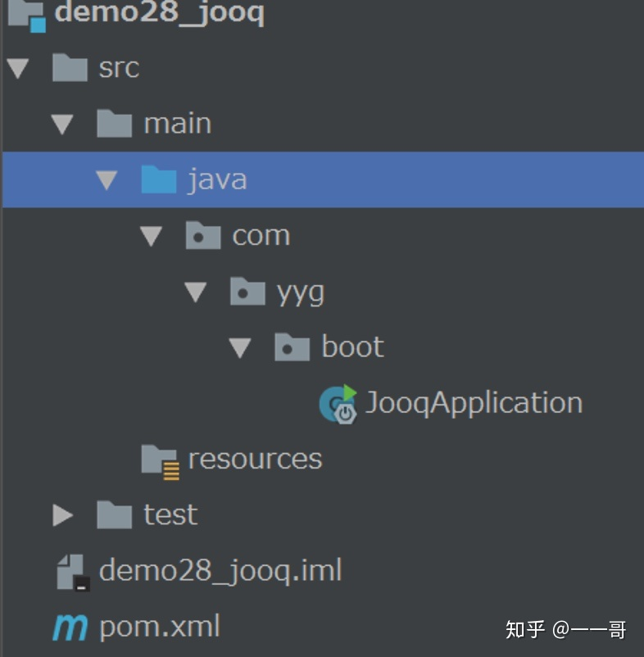The image size is (644, 657).
Task: Click the resources folder icon
Action: [x=161, y=458]
